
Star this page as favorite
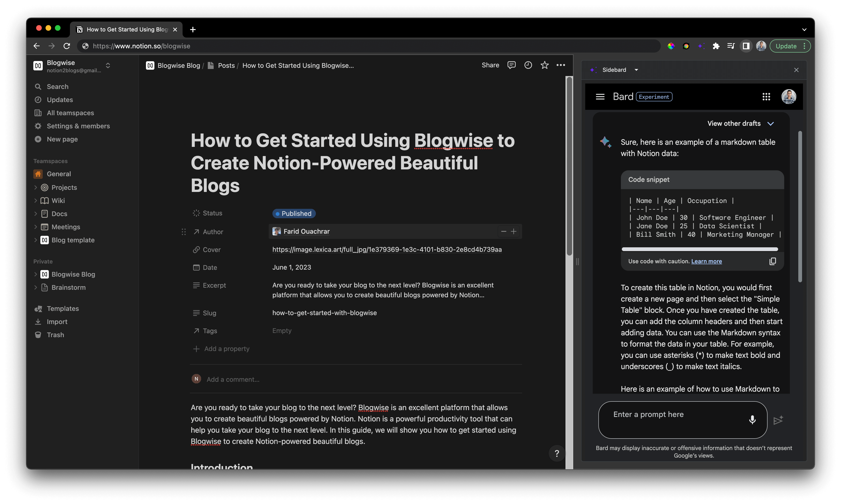pos(544,65)
